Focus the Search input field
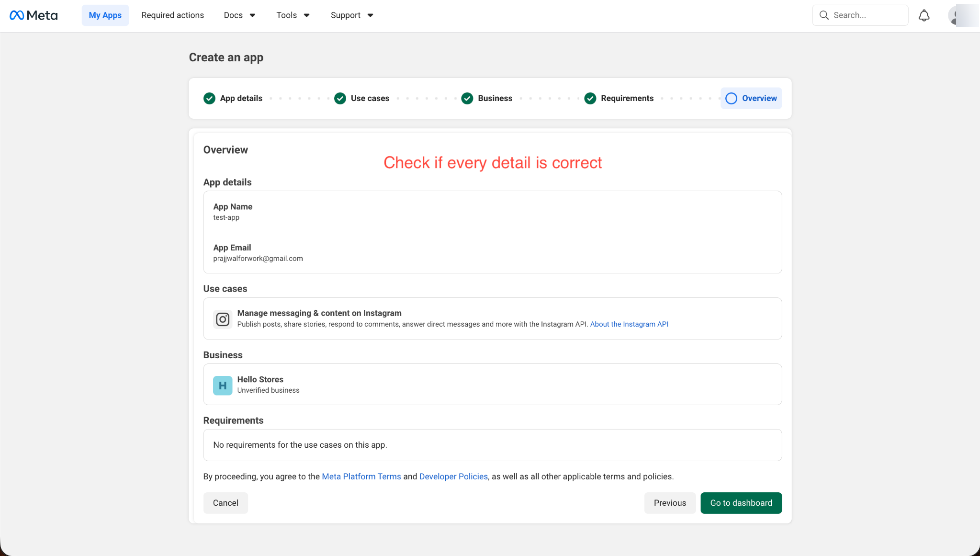Screen dimensions: 980x556 [x=860, y=15]
